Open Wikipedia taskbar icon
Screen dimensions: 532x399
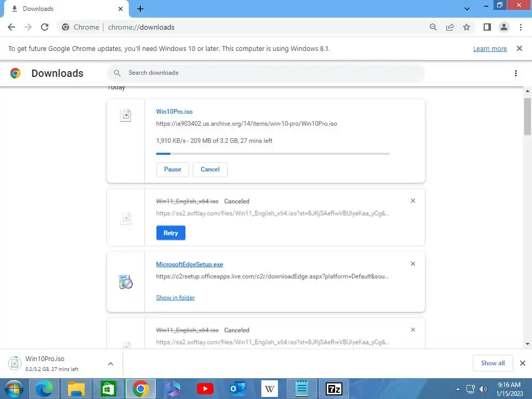click(270, 389)
